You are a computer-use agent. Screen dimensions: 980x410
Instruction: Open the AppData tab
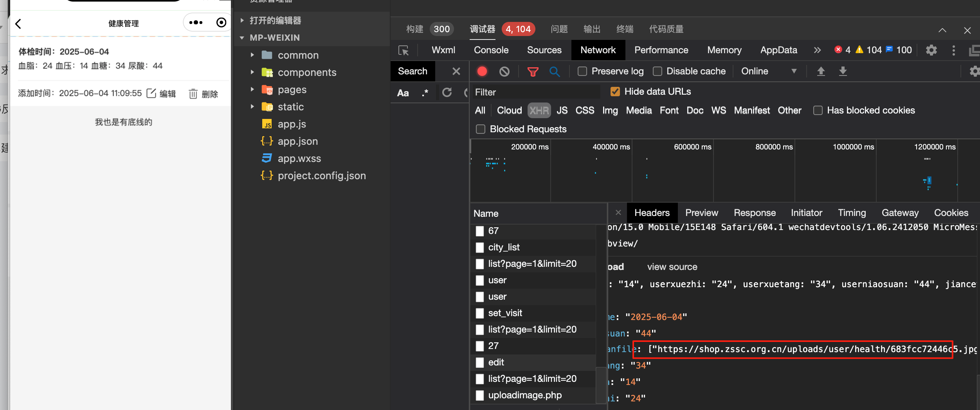tap(778, 50)
